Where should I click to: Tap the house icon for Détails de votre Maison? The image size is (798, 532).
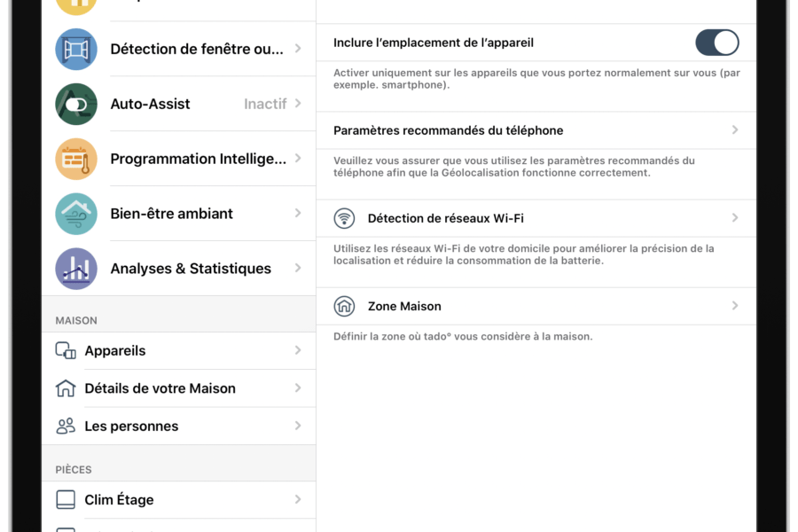66,388
